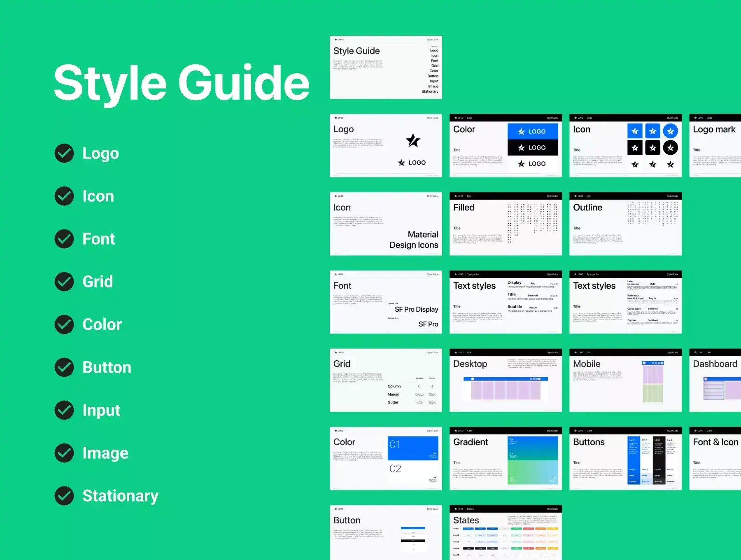Click the blue LOGO banner with star
This screenshot has width=741, height=560.
[x=532, y=131]
